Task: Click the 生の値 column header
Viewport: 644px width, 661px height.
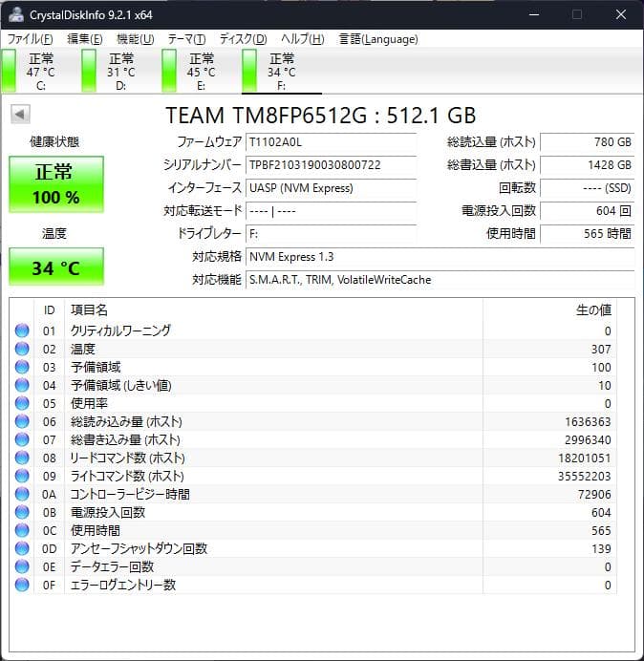Action: click(549, 310)
